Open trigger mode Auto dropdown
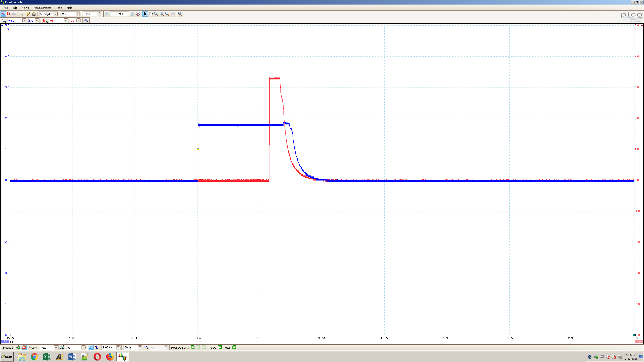 pyautogui.click(x=56, y=347)
